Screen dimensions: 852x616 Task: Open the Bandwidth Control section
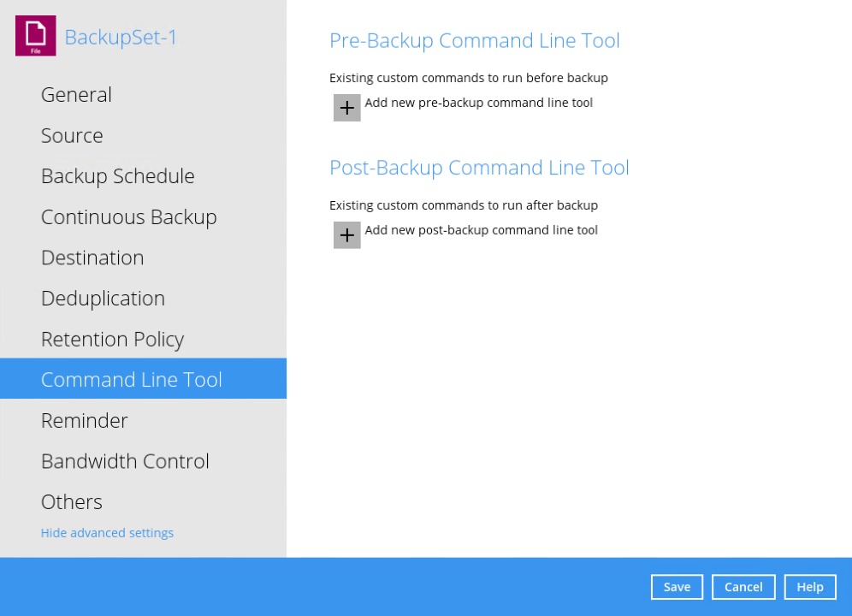(125, 461)
